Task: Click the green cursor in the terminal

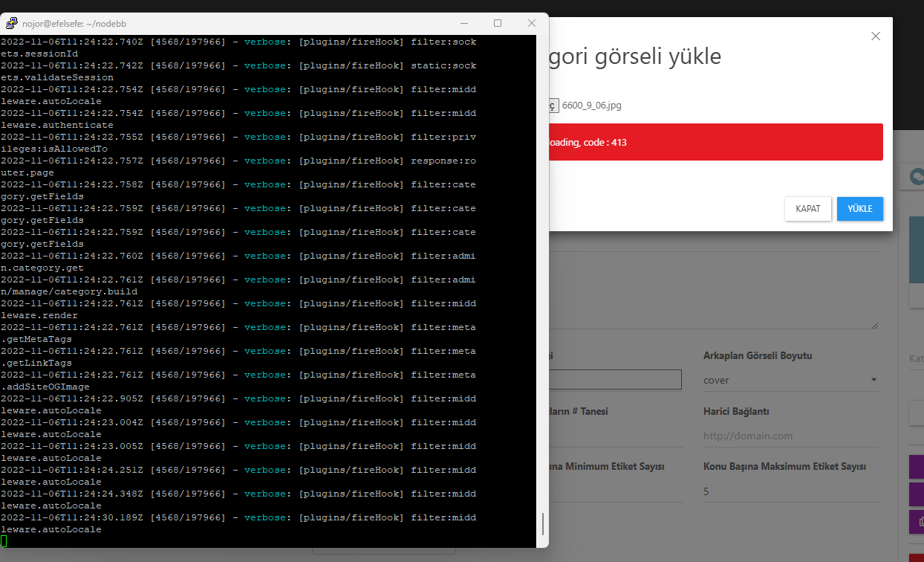Action: 4,541
